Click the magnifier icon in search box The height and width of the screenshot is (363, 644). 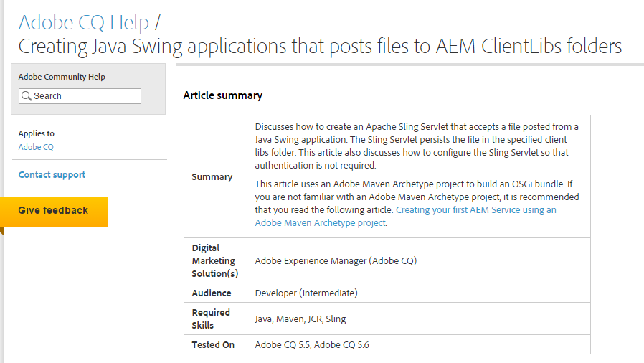click(x=27, y=96)
